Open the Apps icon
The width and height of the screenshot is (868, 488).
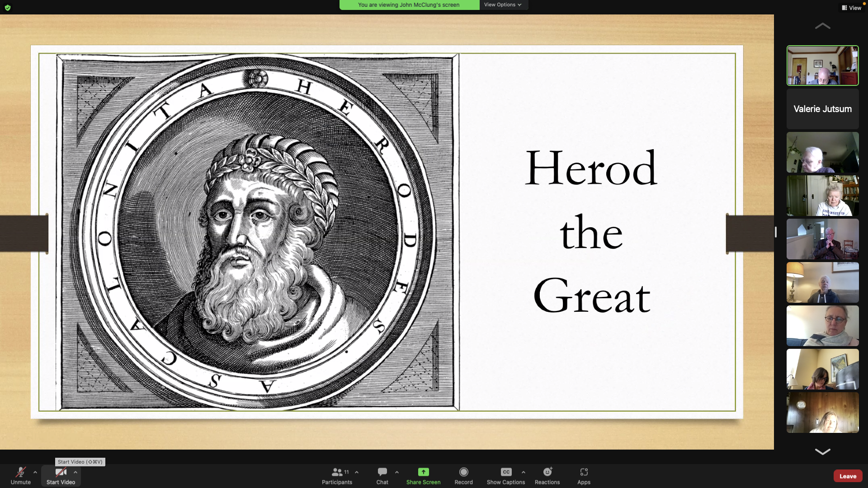[x=584, y=472]
